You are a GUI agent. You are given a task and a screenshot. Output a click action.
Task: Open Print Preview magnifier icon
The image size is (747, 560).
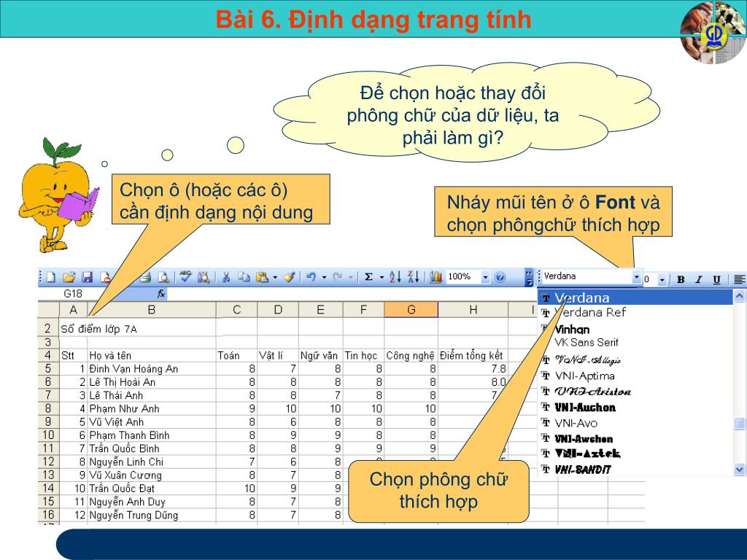coord(163,277)
